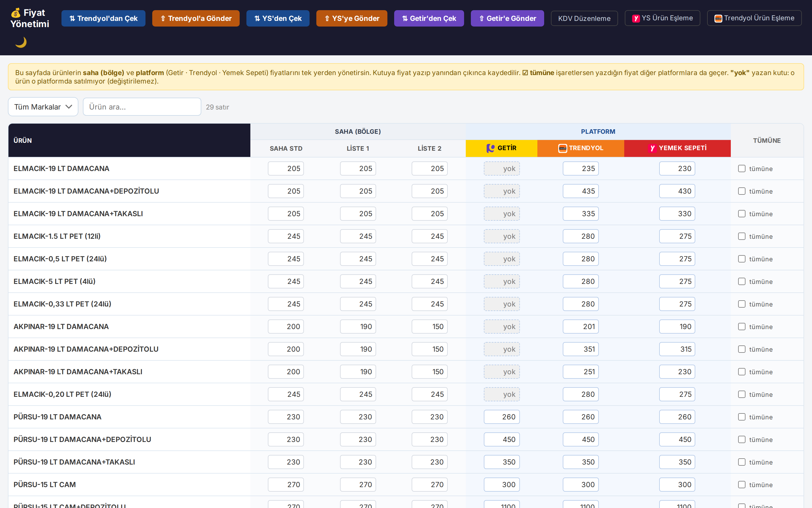
Task: Select product name ELMACIK-0,5 LT PET (24lü)
Action: point(60,259)
